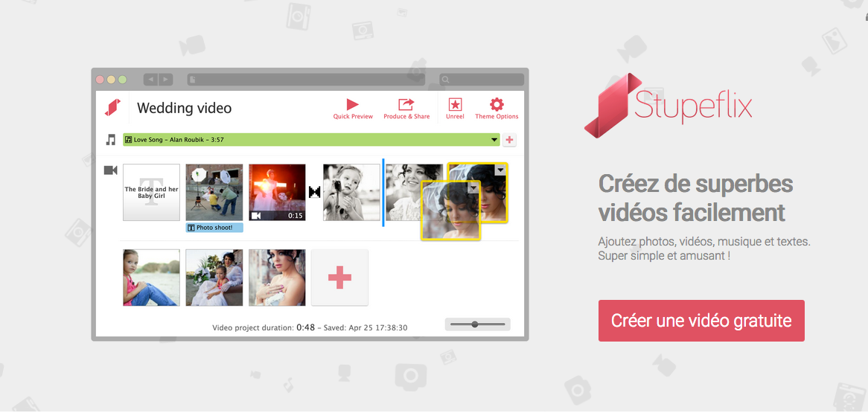Image resolution: width=868 pixels, height=413 pixels.
Task: Open the dropdown on the yellow-highlighted back photo
Action: [x=500, y=170]
